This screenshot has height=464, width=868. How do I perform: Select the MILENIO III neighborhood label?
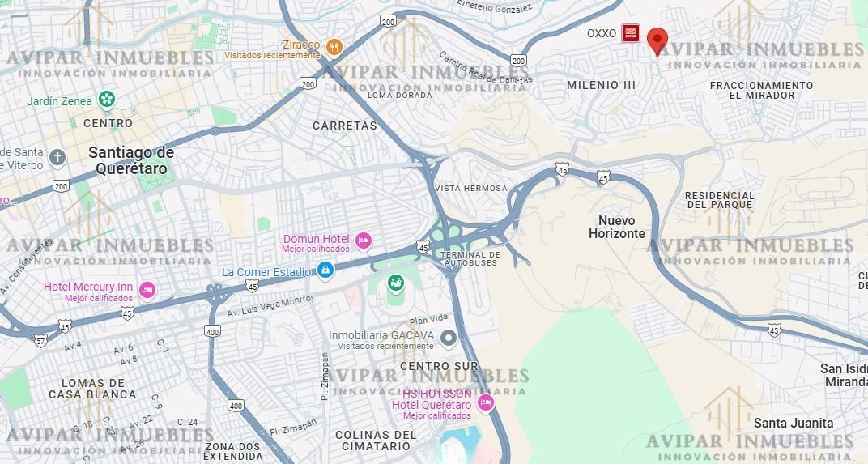601,85
